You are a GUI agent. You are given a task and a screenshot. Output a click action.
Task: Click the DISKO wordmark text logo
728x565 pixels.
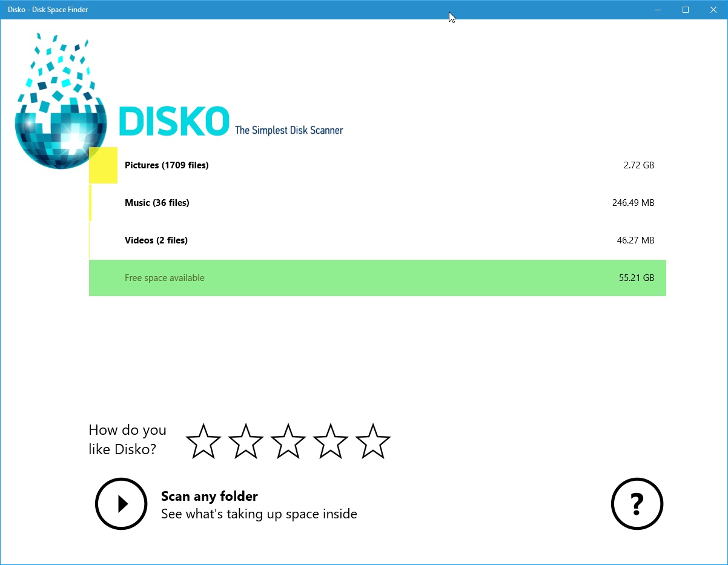173,121
